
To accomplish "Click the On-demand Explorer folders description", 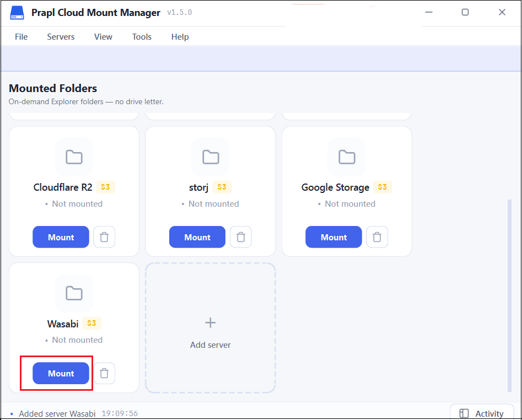I will click(x=86, y=101).
